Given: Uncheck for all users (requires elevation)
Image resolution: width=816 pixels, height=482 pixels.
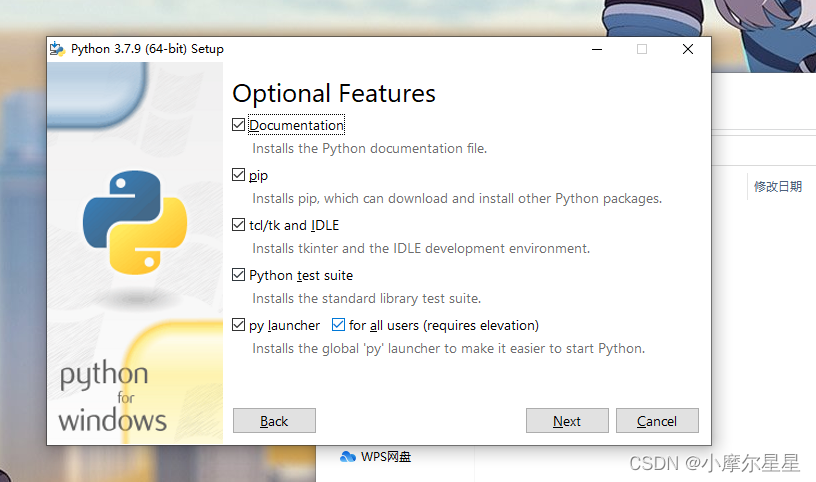Looking at the screenshot, I should point(338,325).
